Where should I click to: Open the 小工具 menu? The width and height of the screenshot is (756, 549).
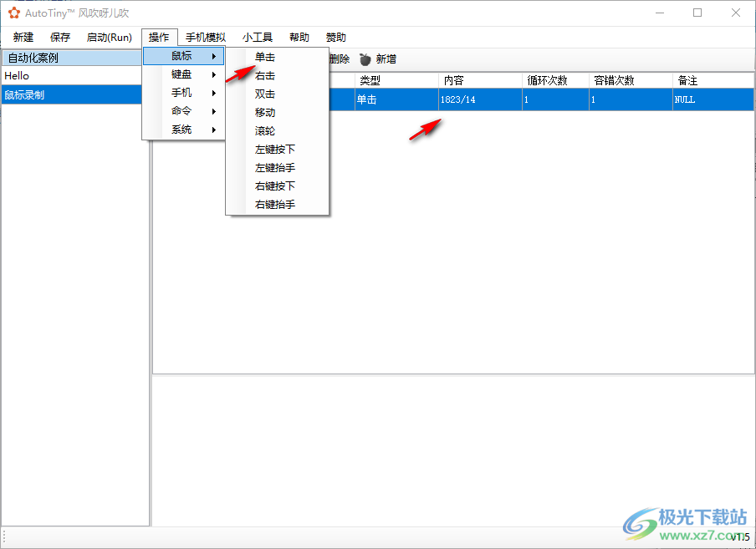257,37
